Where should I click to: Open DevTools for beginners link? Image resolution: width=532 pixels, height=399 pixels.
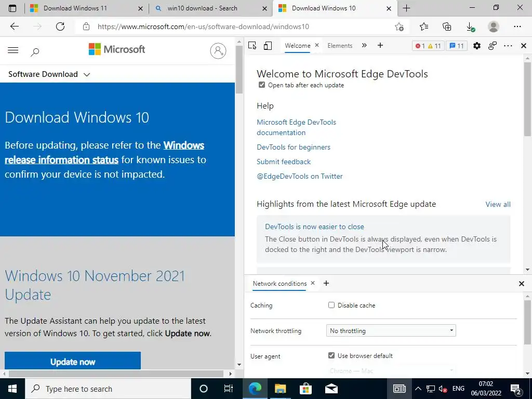[x=294, y=147]
